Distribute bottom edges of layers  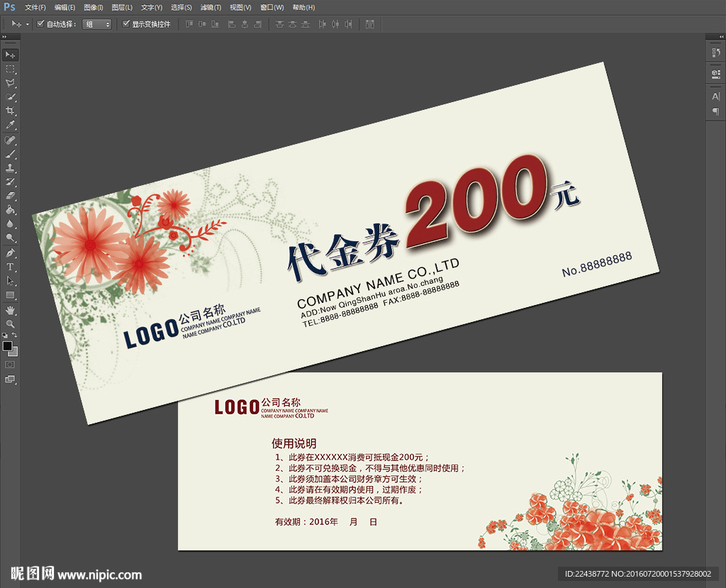pos(305,24)
